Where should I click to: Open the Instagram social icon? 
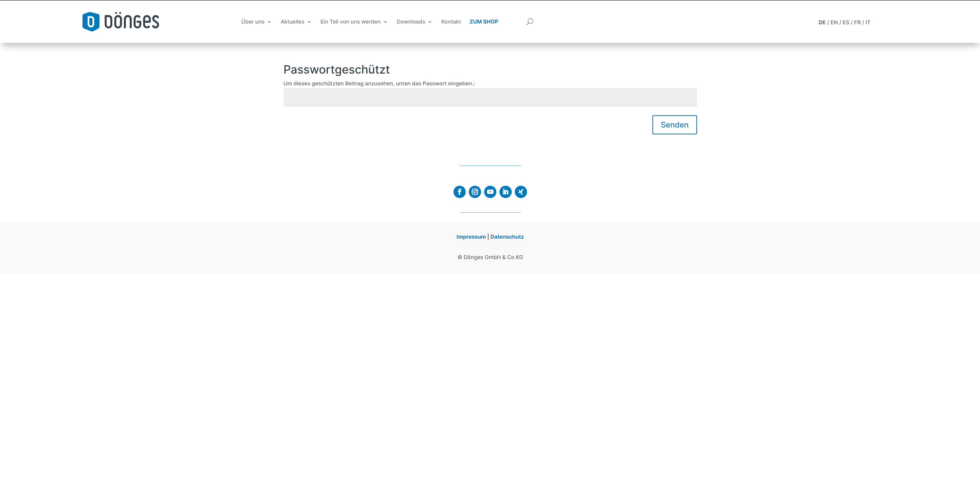(474, 192)
